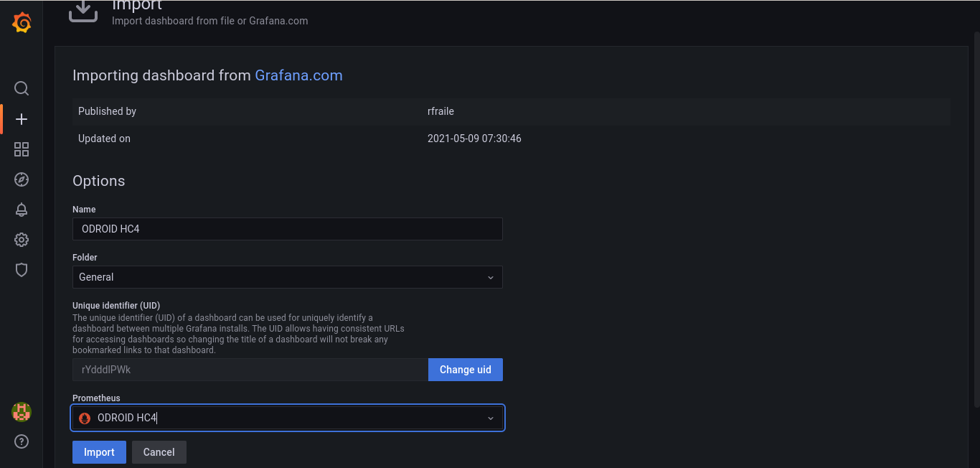
Task: Expand the Folder dropdown chevron
Action: tap(491, 277)
